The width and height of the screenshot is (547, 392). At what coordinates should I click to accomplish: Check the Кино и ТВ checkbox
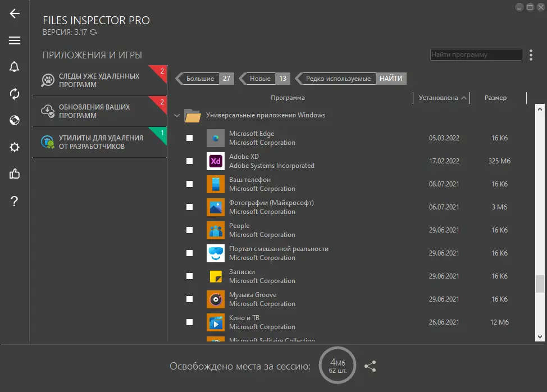pos(189,322)
